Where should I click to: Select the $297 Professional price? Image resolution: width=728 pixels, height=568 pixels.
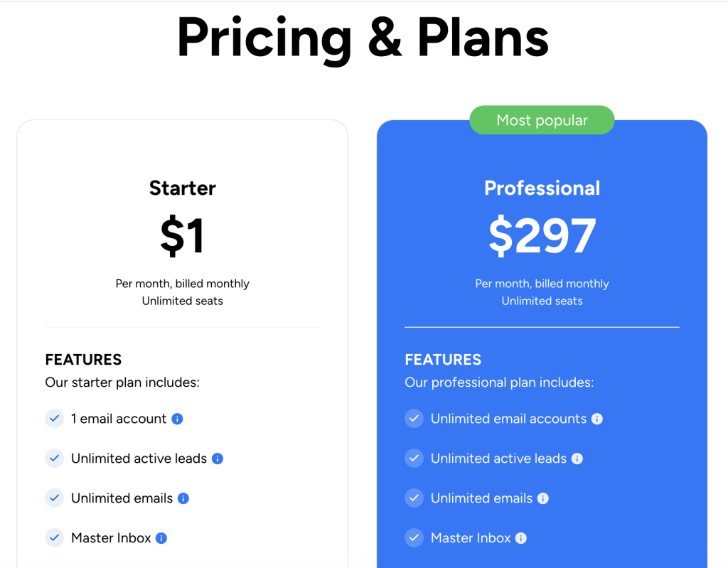[542, 235]
